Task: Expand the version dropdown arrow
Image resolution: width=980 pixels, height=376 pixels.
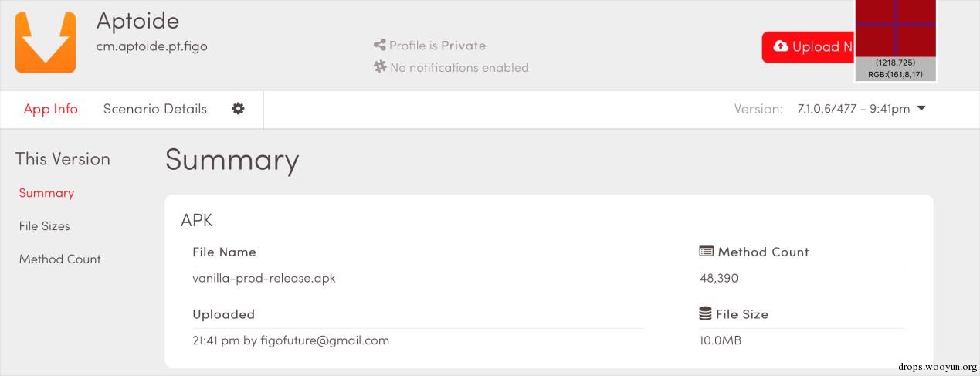Action: (x=921, y=109)
